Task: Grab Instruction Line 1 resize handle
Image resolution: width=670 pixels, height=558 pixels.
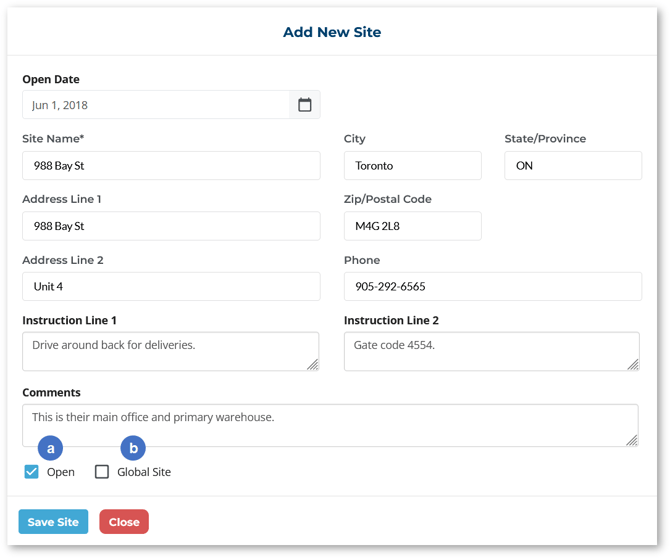Action: pyautogui.click(x=313, y=365)
